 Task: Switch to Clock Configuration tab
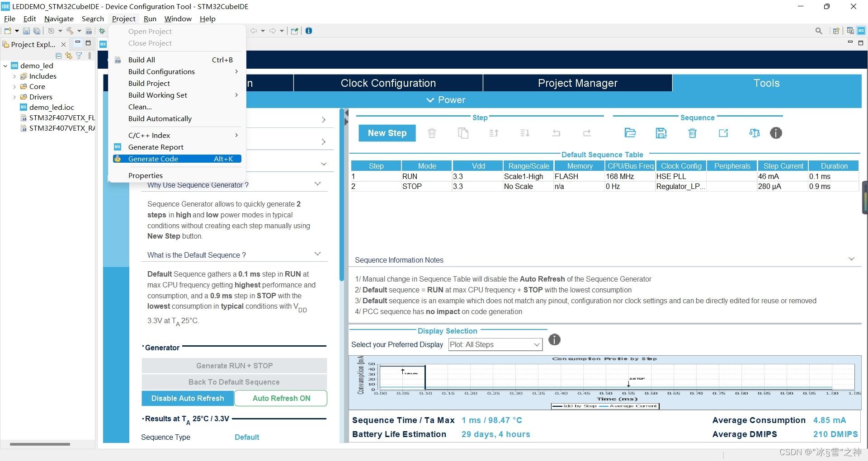pyautogui.click(x=388, y=83)
